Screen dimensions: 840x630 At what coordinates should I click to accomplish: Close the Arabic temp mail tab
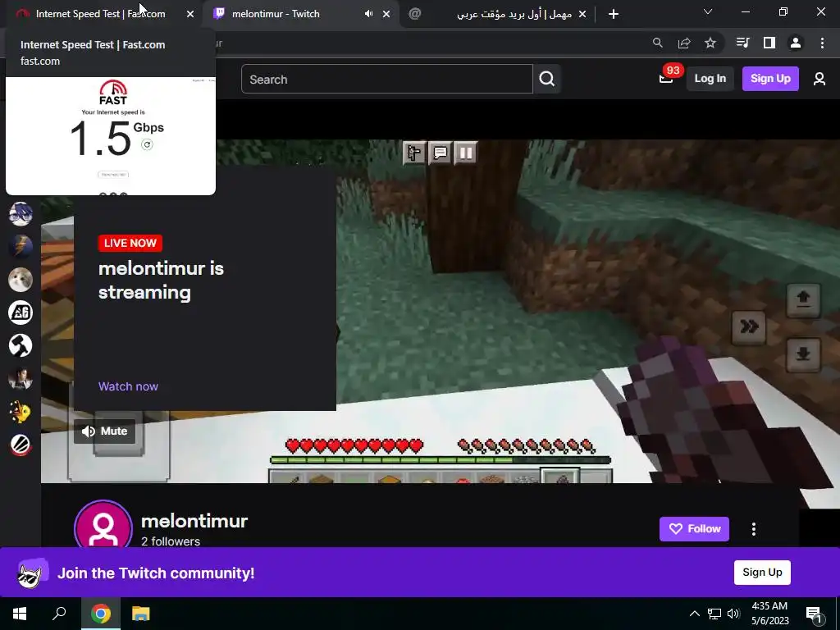pyautogui.click(x=582, y=15)
